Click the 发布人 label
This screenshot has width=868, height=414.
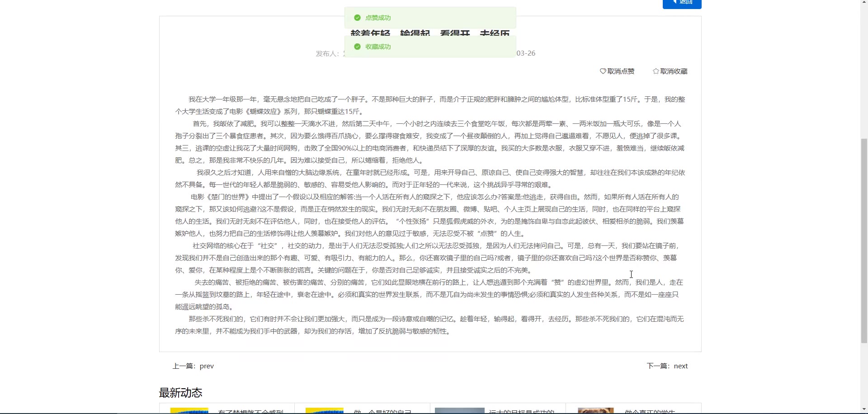pyautogui.click(x=327, y=54)
